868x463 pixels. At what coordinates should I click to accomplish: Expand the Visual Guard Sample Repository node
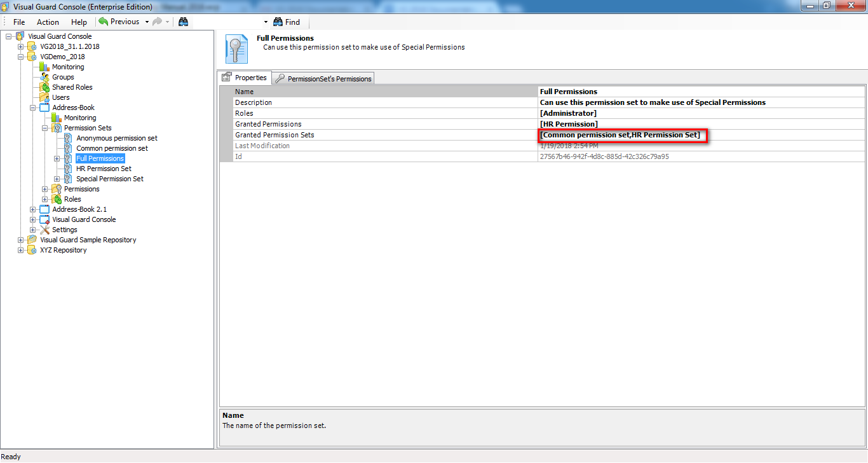point(21,240)
